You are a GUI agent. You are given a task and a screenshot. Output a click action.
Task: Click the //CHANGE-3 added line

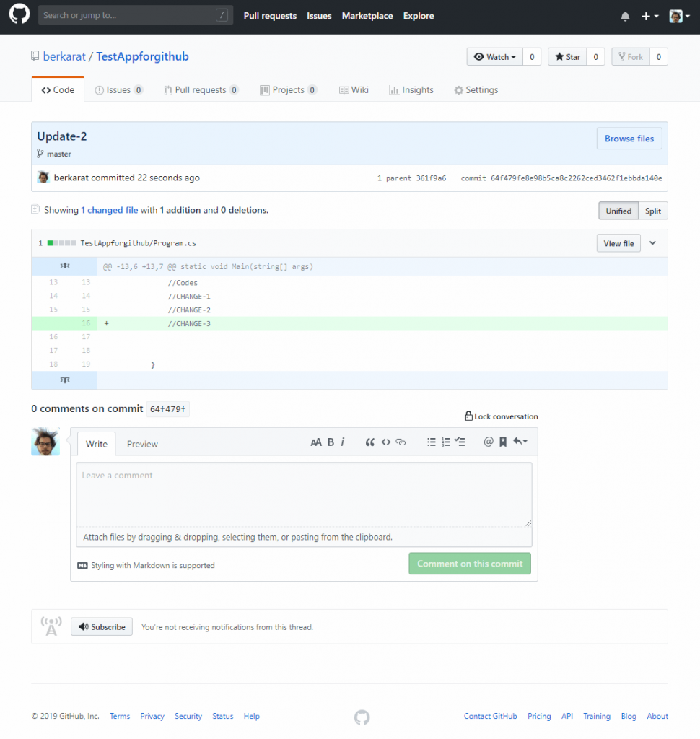[x=189, y=324]
